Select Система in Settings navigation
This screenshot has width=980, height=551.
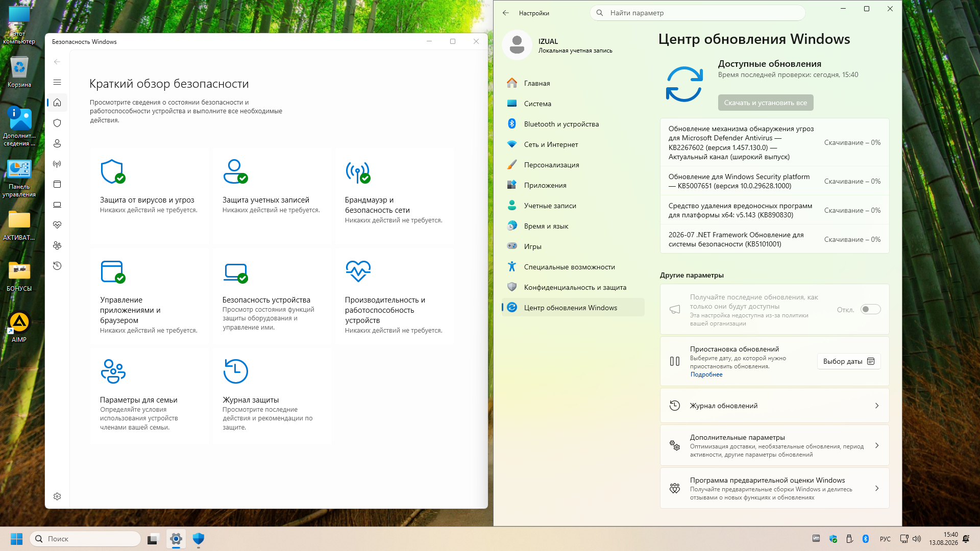[x=573, y=104]
